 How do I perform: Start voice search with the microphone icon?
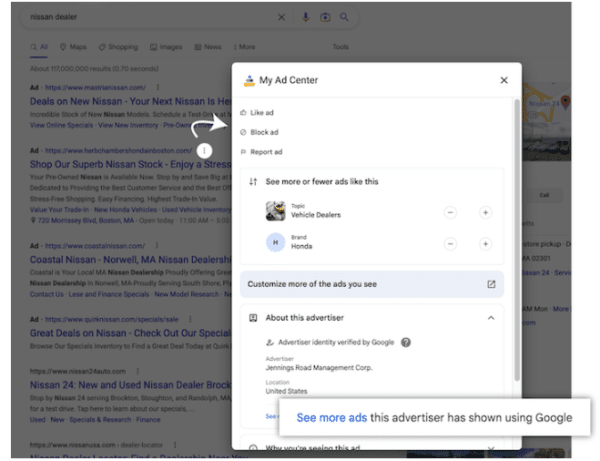(x=305, y=17)
